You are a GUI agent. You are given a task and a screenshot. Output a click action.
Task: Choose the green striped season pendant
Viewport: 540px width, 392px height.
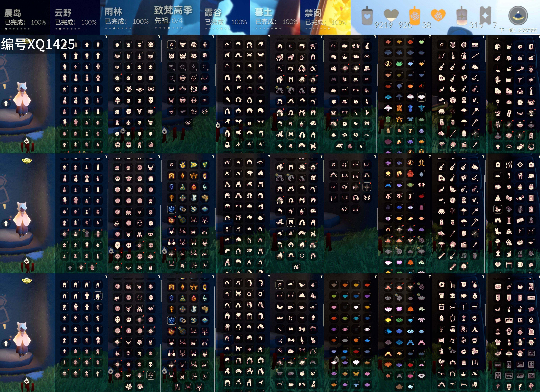(205, 164)
